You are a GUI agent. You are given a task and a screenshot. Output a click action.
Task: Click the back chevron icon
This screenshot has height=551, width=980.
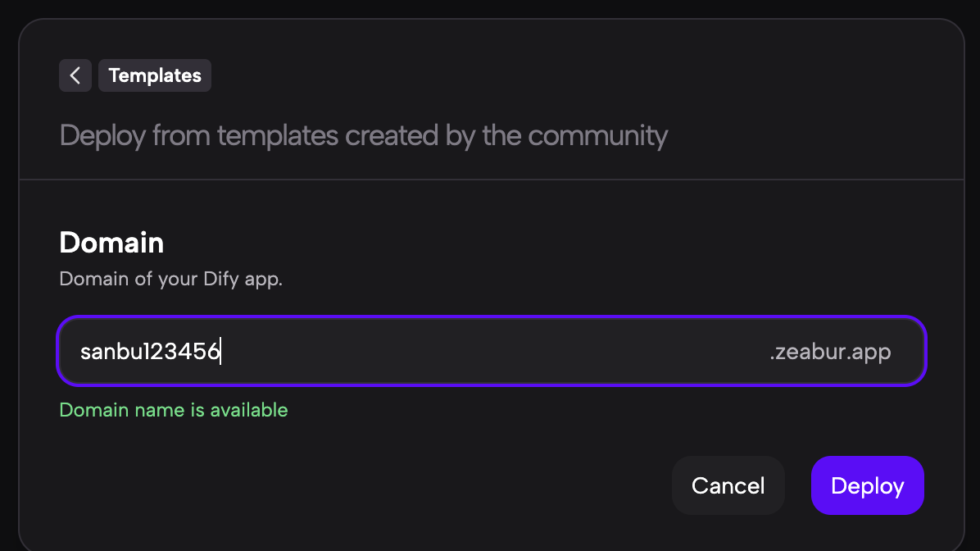pyautogui.click(x=75, y=75)
